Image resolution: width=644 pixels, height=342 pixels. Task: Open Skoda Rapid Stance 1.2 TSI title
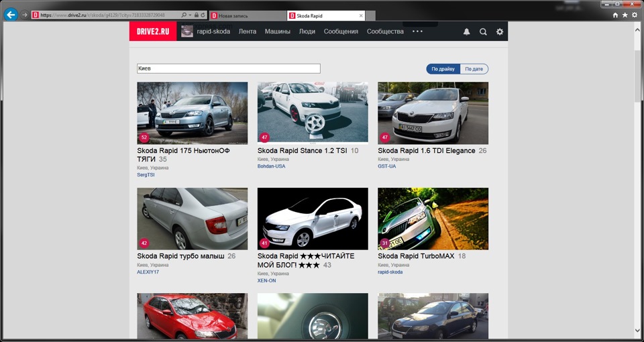tap(303, 151)
